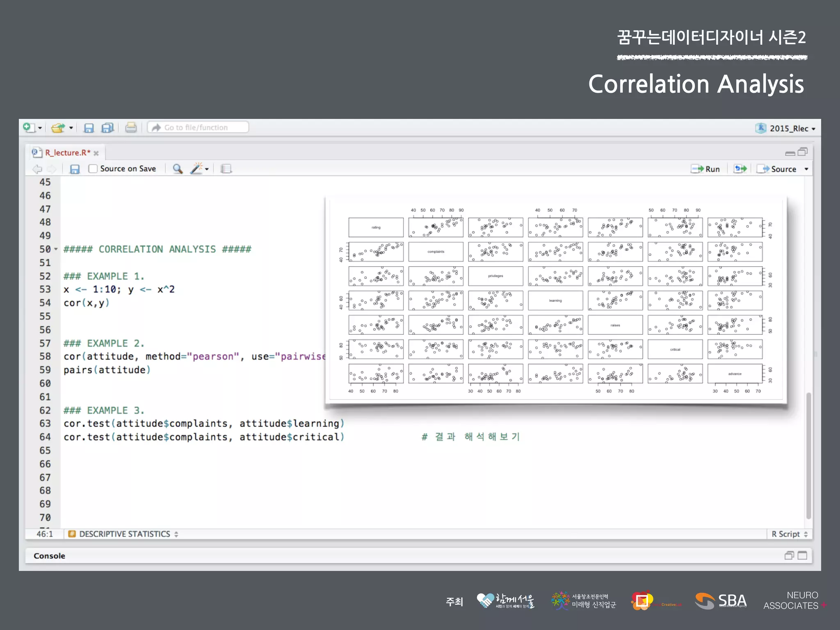Click the New File icon

29,128
